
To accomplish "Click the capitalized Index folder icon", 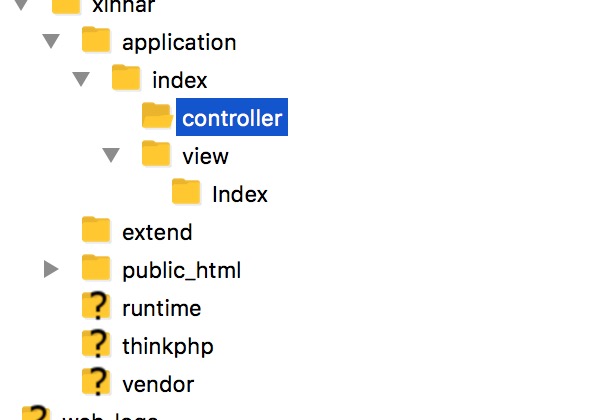I will pyautogui.click(x=186, y=192).
